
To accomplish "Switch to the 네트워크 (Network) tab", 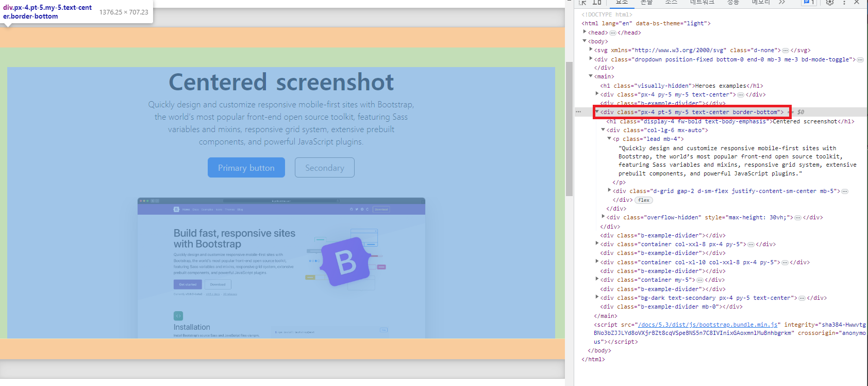I will click(702, 3).
